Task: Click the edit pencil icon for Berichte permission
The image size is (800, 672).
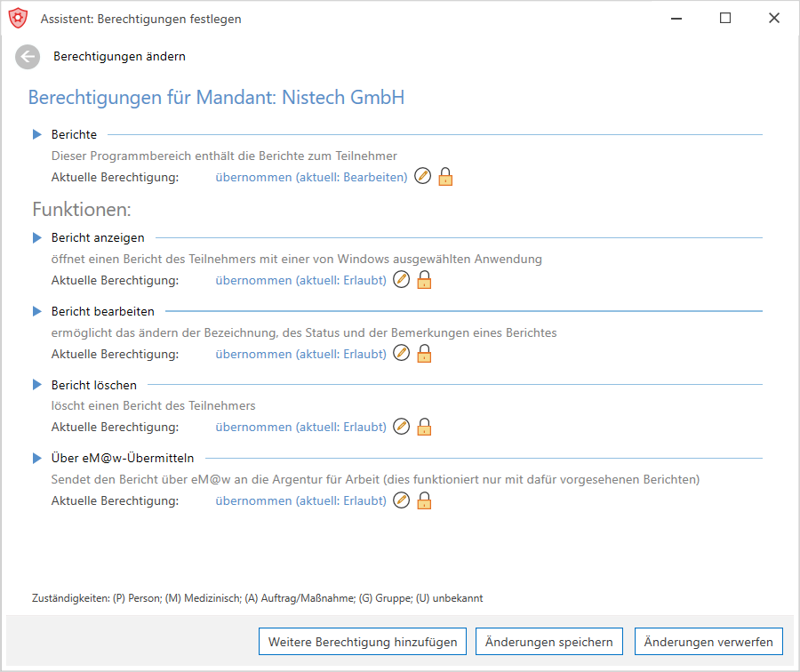Action: pos(422,176)
